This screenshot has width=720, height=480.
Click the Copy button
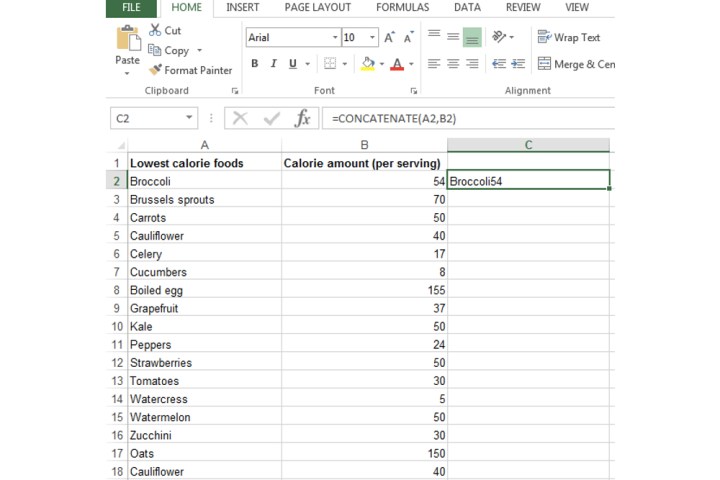point(175,50)
